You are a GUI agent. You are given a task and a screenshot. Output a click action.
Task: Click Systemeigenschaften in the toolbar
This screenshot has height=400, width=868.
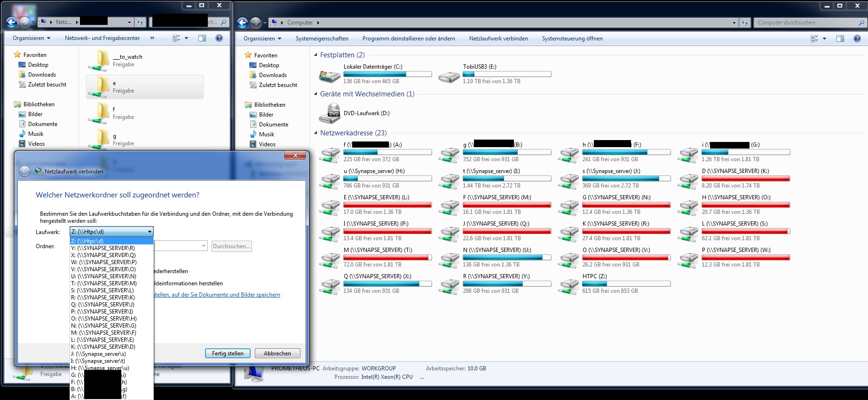322,39
